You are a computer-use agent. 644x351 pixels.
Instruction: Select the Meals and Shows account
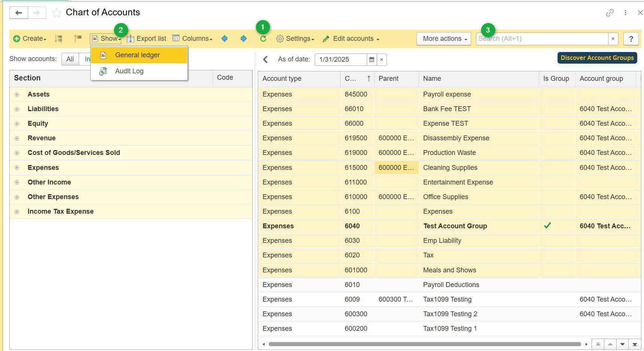pyautogui.click(x=449, y=270)
